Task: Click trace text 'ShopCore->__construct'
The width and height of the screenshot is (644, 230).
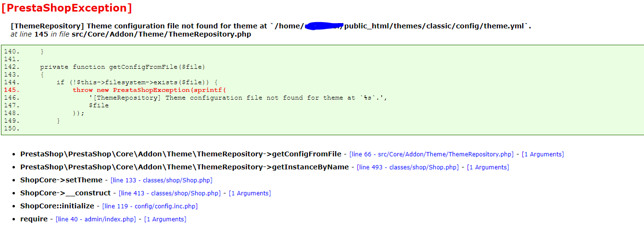Action: (65, 193)
